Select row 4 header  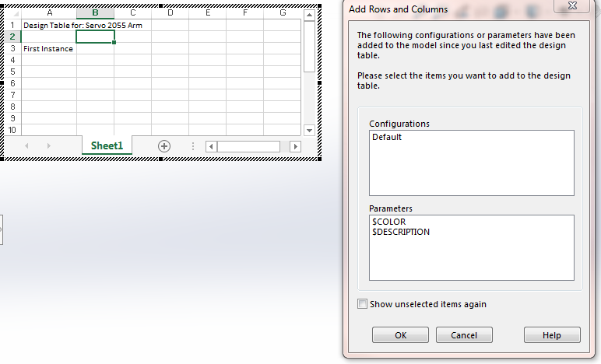tap(12, 60)
